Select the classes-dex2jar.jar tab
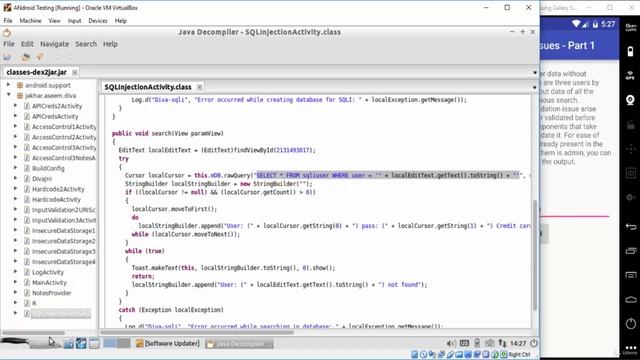 36,72
